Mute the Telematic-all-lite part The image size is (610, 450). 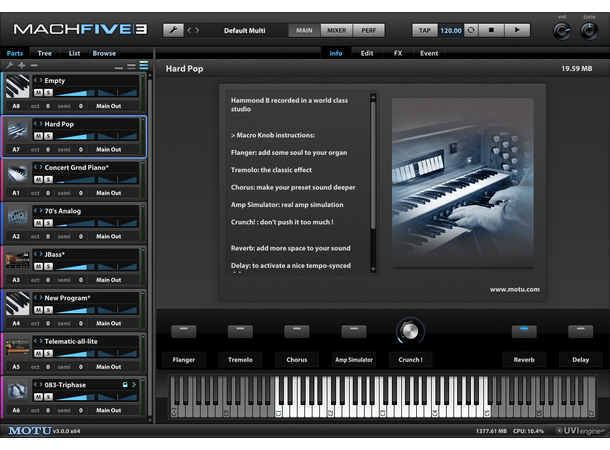[38, 354]
